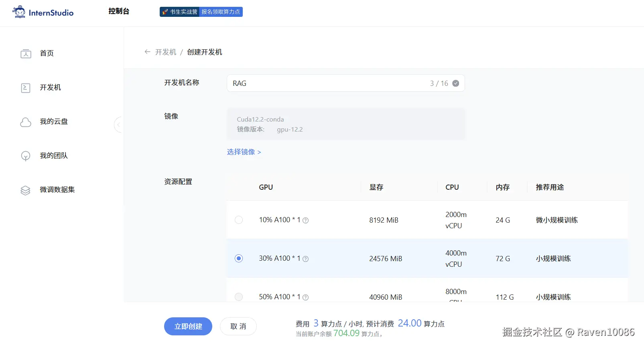Click the 书生实战营 报名领取算力点 banner
Viewport: 644px width, 347px height.
(201, 12)
